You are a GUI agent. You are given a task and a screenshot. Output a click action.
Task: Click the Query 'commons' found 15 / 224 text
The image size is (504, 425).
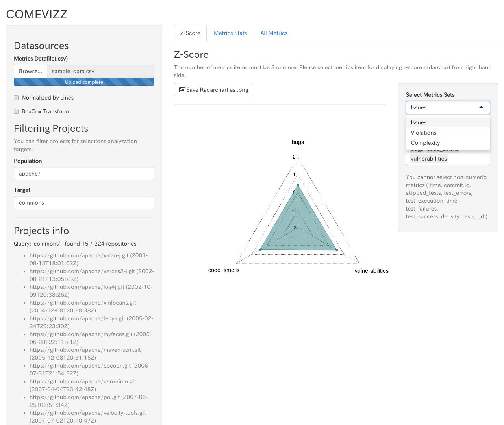[76, 244]
